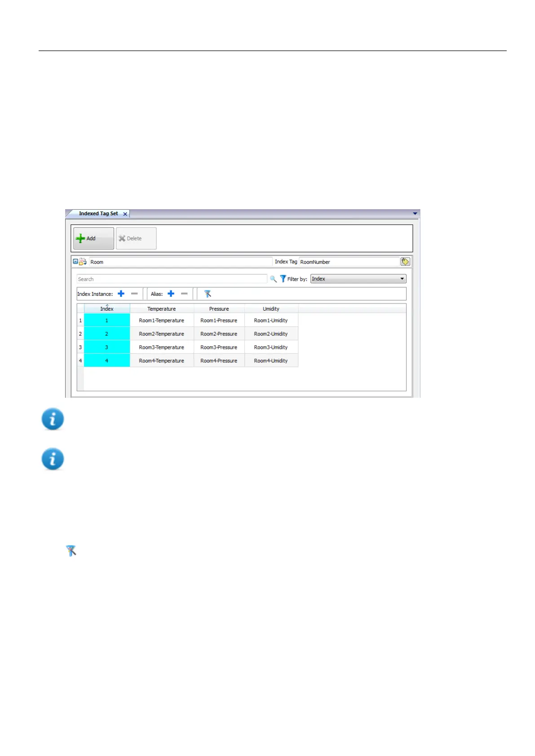The image size is (535, 756).
Task: Click the Delete button
Action: click(136, 238)
